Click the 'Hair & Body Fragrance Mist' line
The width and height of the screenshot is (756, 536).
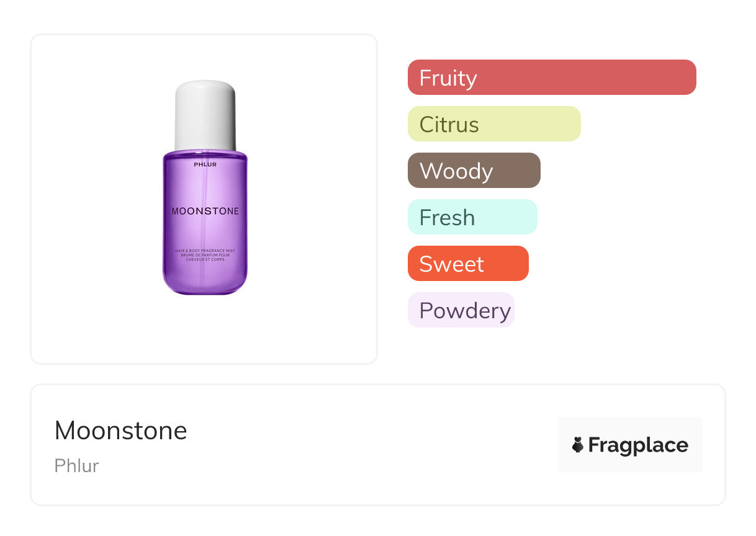coord(205,251)
